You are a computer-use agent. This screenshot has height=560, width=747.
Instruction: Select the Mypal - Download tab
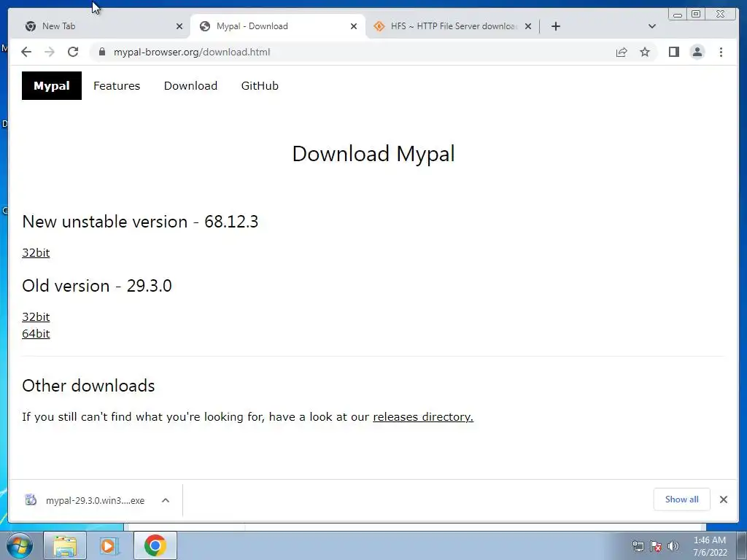[277, 26]
